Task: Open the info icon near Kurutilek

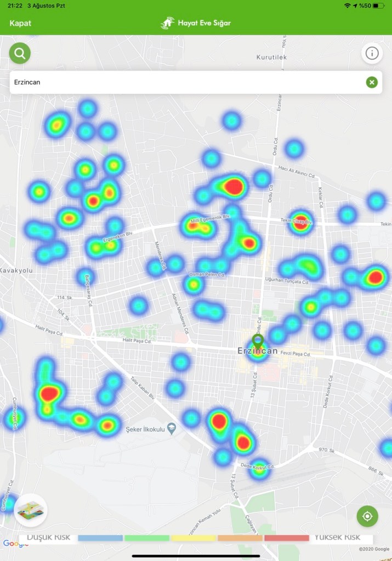Action: (x=372, y=53)
